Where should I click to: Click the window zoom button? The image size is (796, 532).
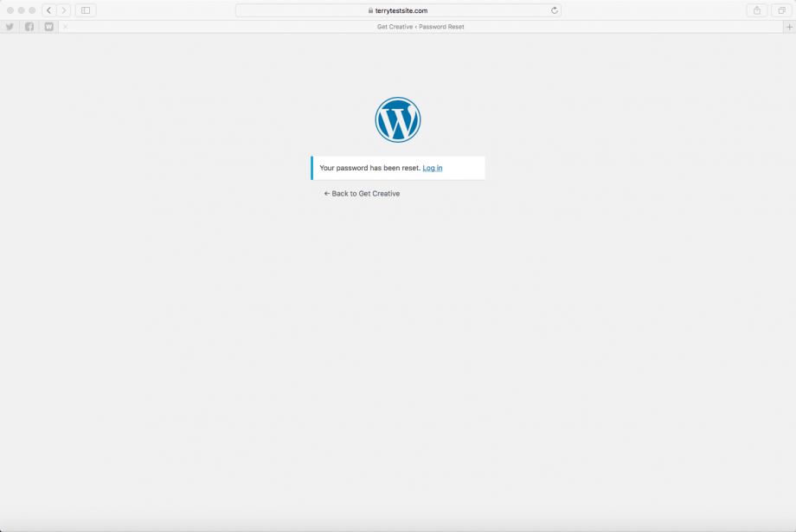point(32,10)
